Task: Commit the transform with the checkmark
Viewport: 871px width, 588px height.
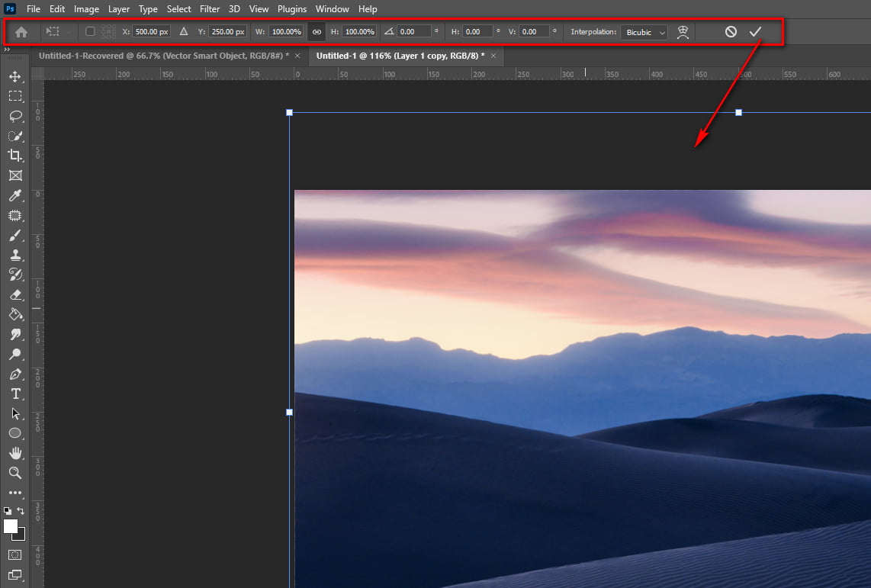Action: point(755,32)
